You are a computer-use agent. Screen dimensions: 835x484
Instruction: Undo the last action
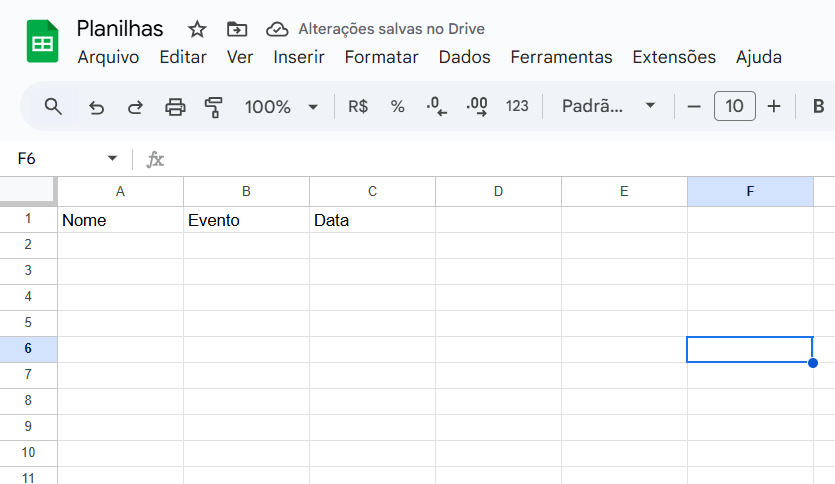pyautogui.click(x=96, y=107)
